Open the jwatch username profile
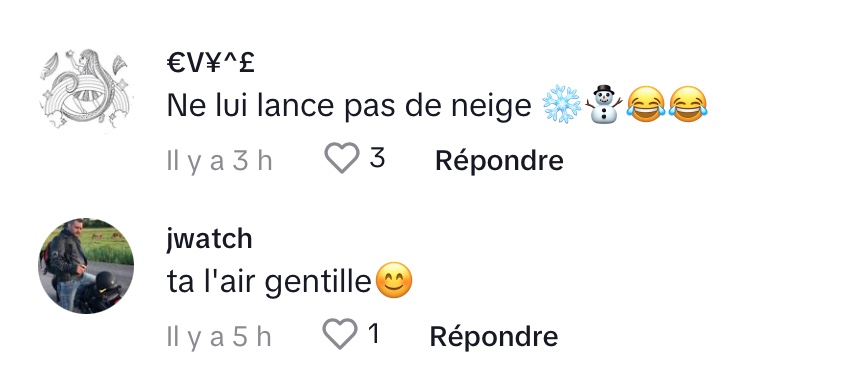The height and width of the screenshot is (374, 850). [x=209, y=239]
